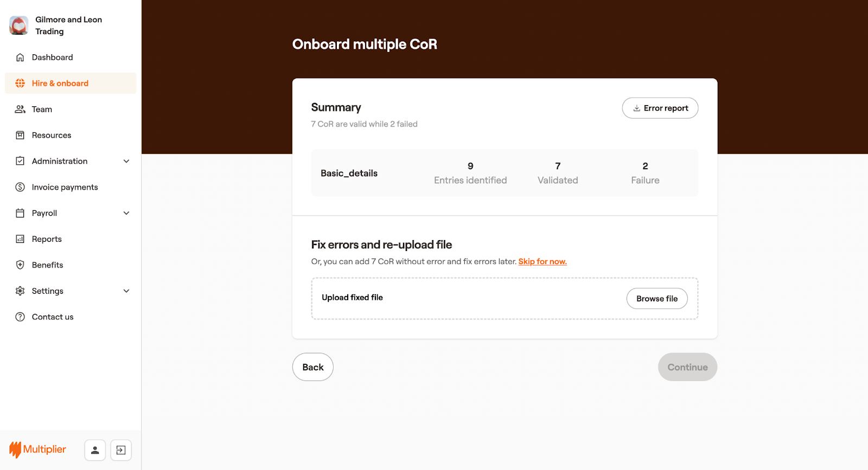
Task: Click the Contact us help icon
Action: (20, 317)
